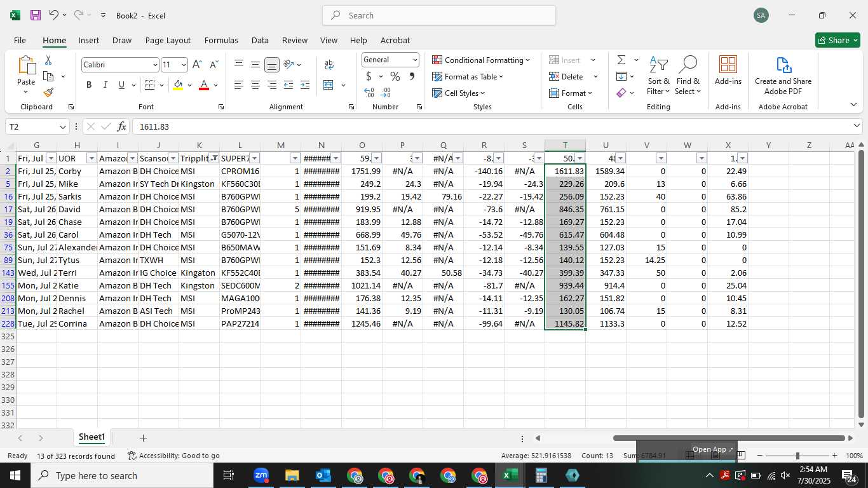Screen dimensions: 868x488
Task: Open Add-ins from the ribbon
Action: [x=728, y=70]
